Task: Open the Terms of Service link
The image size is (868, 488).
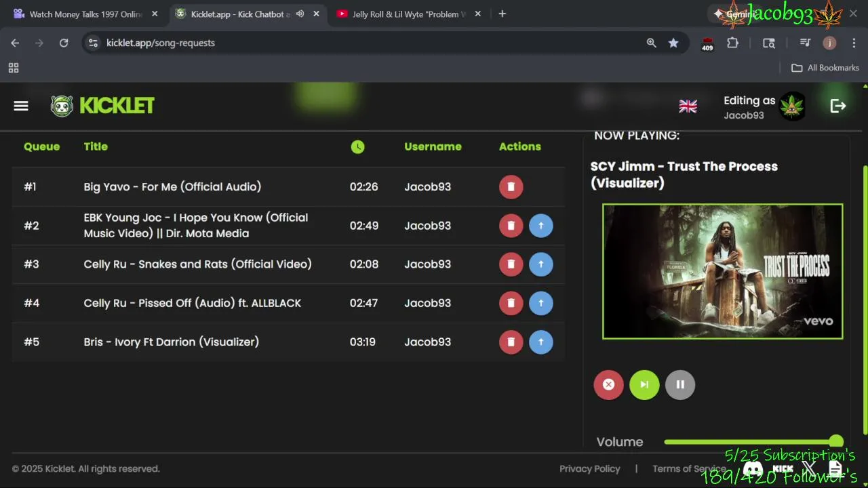Action: pos(689,468)
